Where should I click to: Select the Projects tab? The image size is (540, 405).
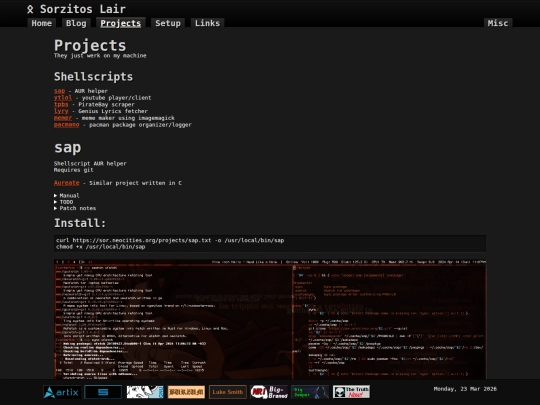click(121, 23)
